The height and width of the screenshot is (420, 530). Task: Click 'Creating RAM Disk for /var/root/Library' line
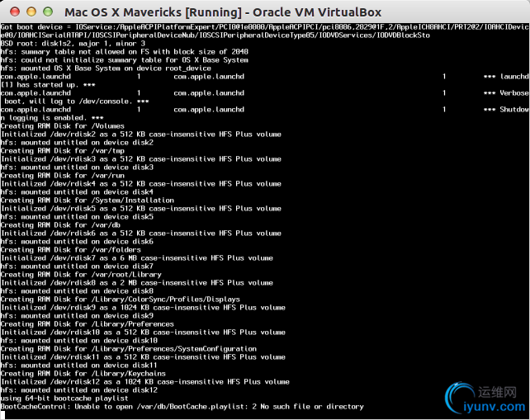81,275
